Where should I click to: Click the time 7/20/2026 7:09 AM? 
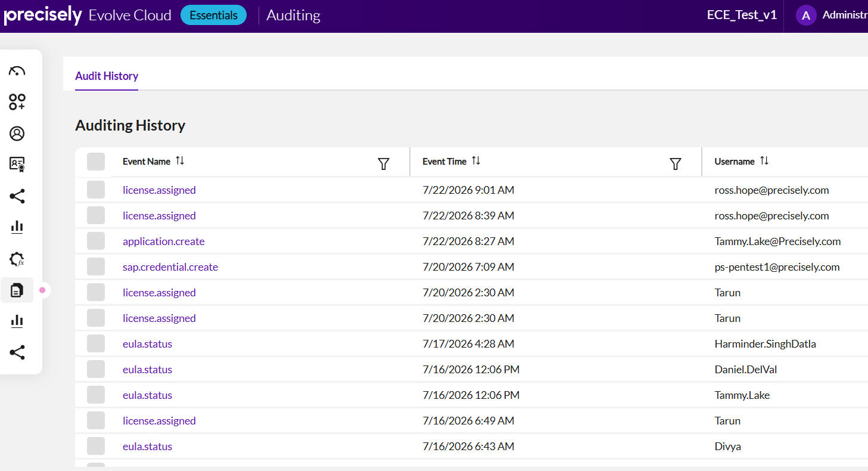coord(468,267)
